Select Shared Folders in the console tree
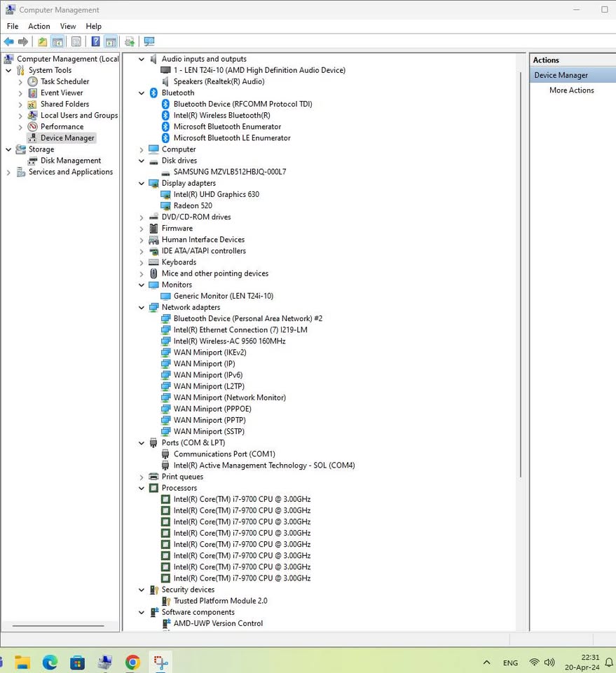 pos(64,104)
